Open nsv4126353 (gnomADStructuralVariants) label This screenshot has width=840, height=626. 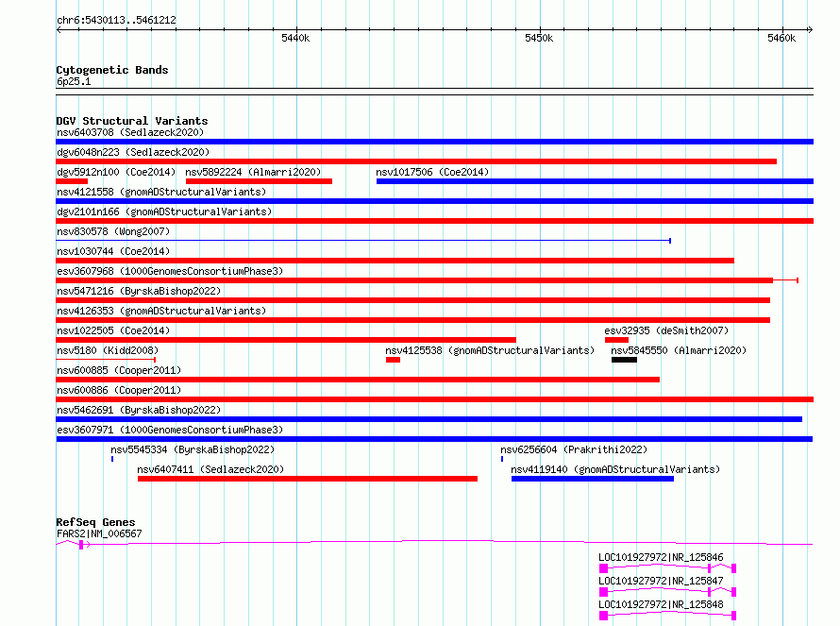161,311
